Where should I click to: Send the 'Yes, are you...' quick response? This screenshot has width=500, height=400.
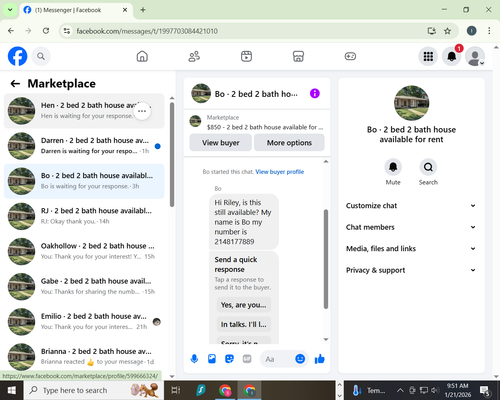pyautogui.click(x=244, y=305)
